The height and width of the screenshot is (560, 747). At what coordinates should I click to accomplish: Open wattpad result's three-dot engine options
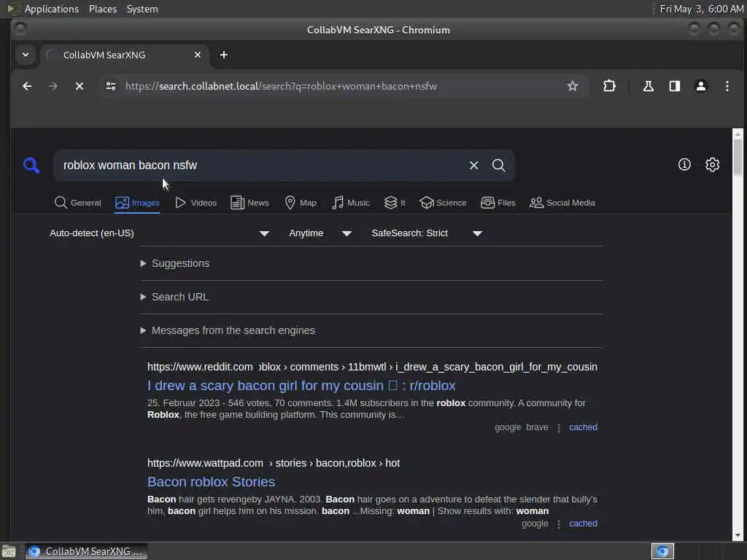[559, 524]
